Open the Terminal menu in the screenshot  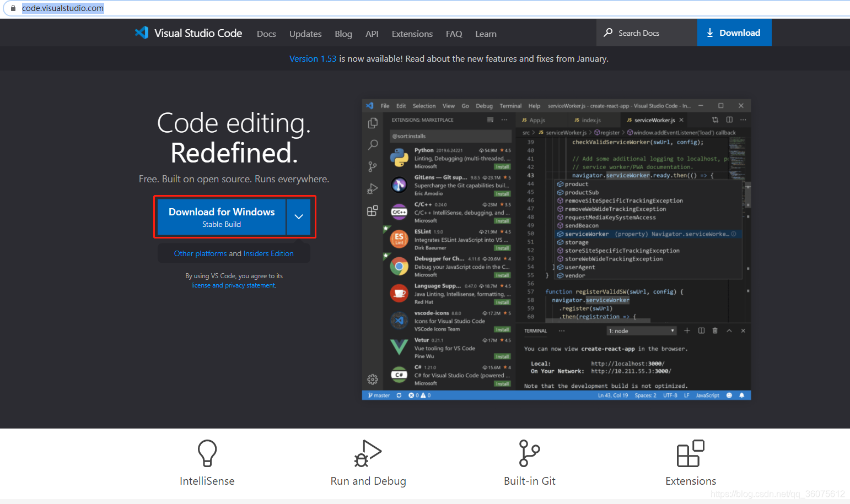(510, 106)
